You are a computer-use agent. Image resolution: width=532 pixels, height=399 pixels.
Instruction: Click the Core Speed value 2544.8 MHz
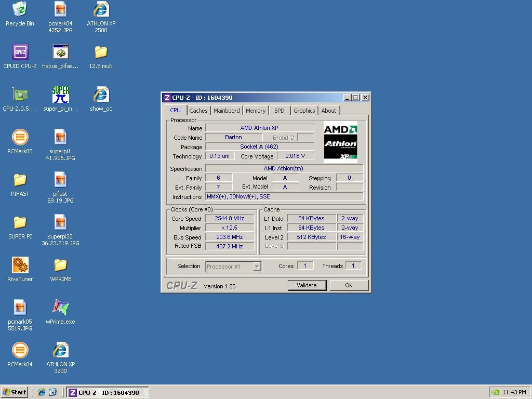pos(230,219)
